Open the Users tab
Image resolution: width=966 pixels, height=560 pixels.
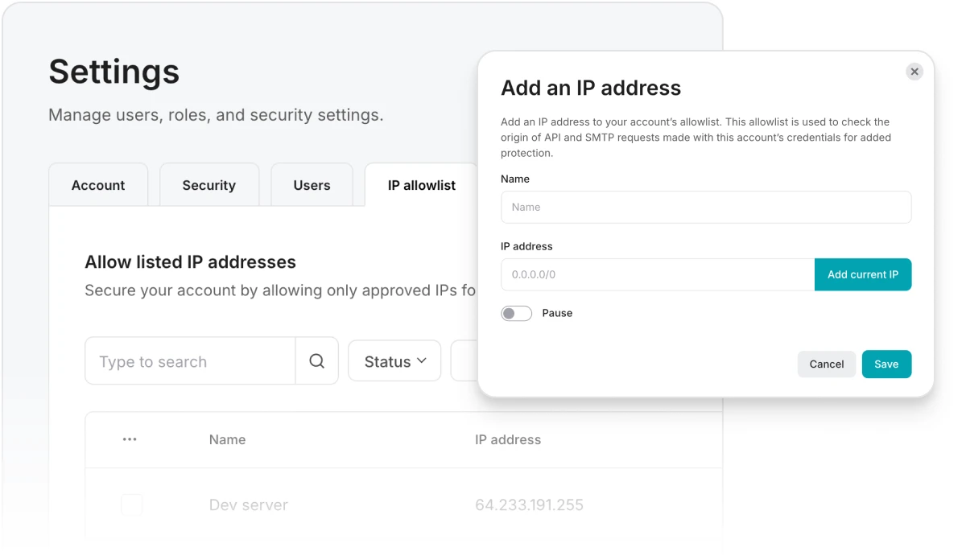point(312,185)
